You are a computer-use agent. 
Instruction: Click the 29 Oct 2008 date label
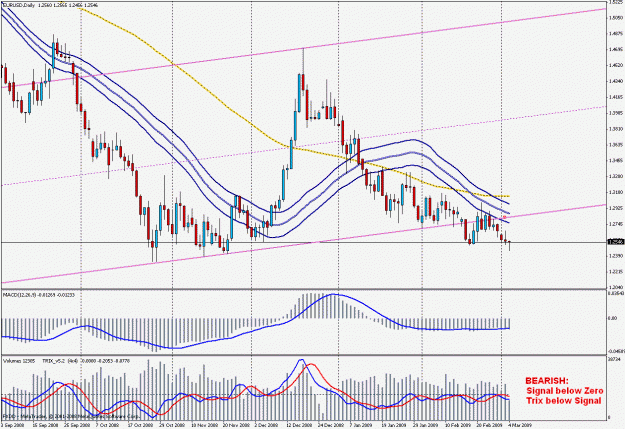(x=173, y=425)
